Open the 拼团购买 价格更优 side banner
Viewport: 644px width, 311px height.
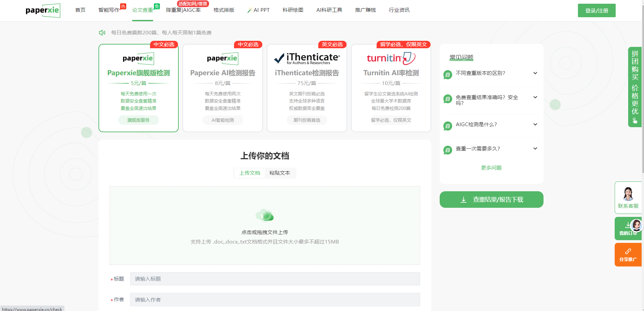click(x=635, y=87)
